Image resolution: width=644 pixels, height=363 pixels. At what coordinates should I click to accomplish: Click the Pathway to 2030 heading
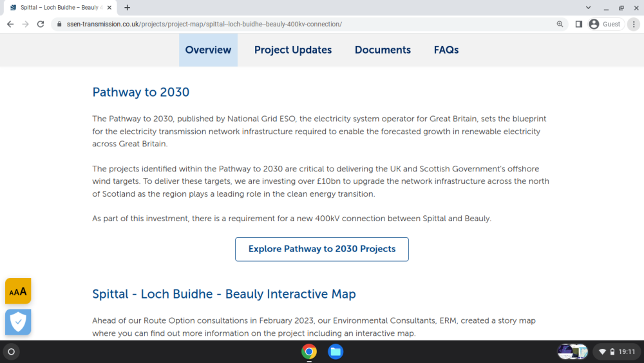141,92
